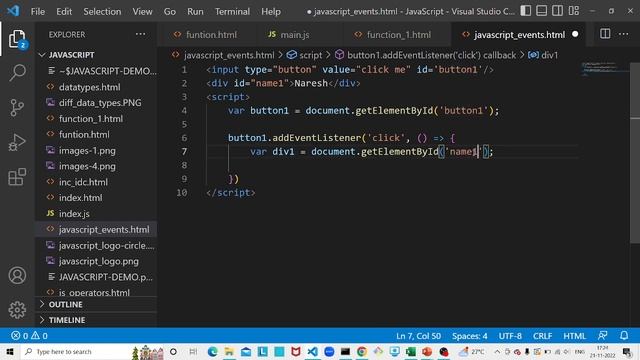Viewport: 640px width, 360px height.
Task: Show errors and warnings in status bar
Action: point(29,336)
